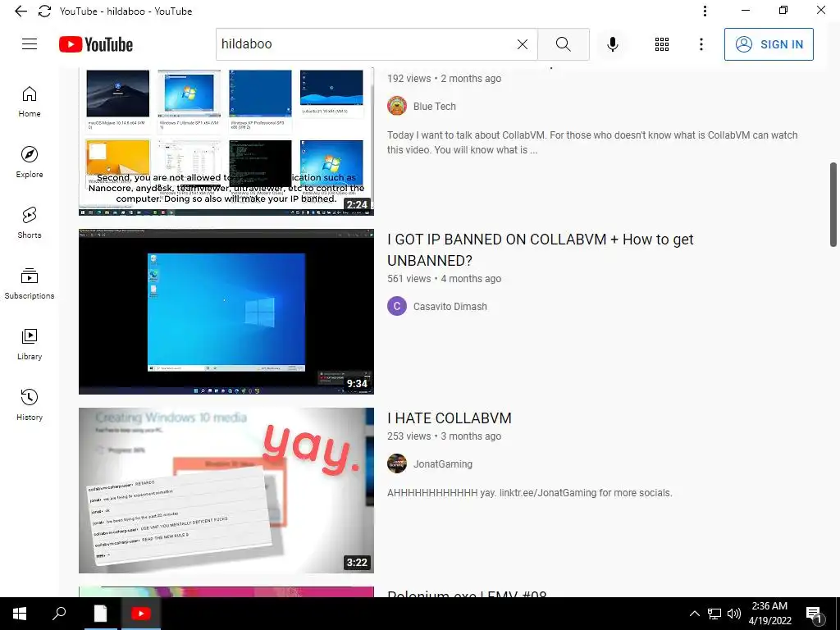Image resolution: width=840 pixels, height=630 pixels.
Task: Open Shorts in the sidebar
Action: coord(30,222)
